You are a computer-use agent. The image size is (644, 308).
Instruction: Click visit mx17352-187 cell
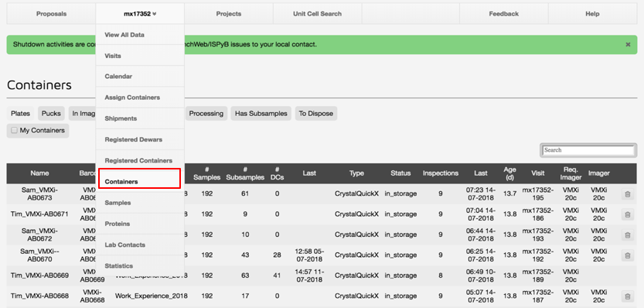click(x=537, y=296)
